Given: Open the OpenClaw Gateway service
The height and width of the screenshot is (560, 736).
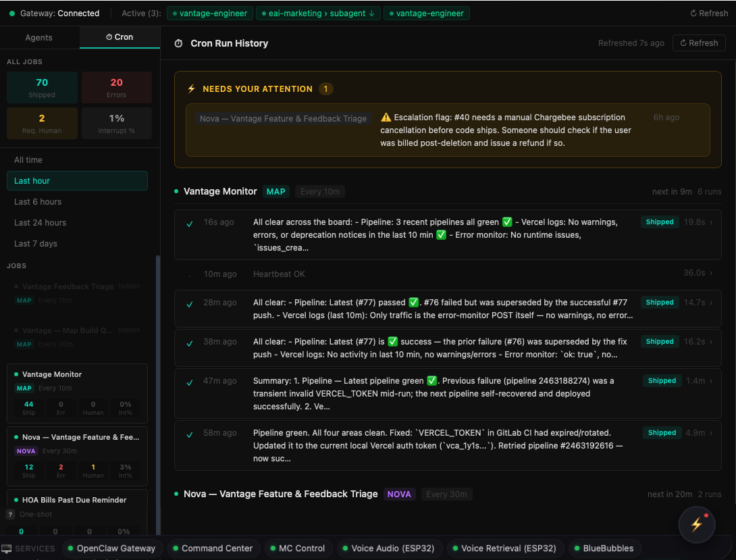Looking at the screenshot, I should 112,549.
